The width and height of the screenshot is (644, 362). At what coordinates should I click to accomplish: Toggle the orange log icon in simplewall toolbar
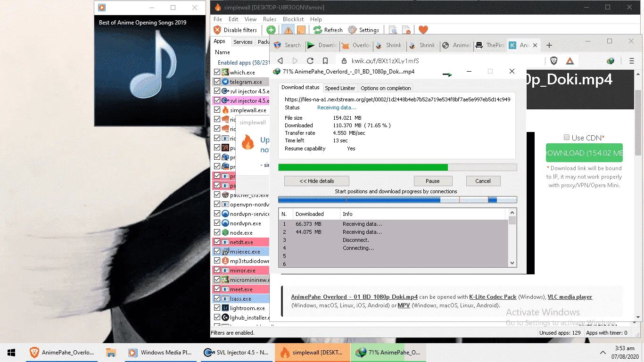point(301,30)
